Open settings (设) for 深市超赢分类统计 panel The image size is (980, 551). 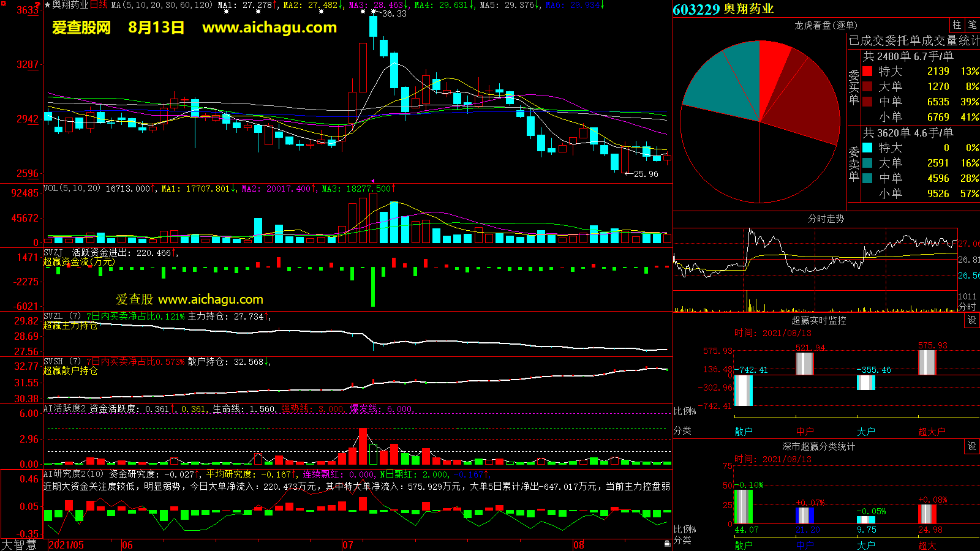(971, 446)
